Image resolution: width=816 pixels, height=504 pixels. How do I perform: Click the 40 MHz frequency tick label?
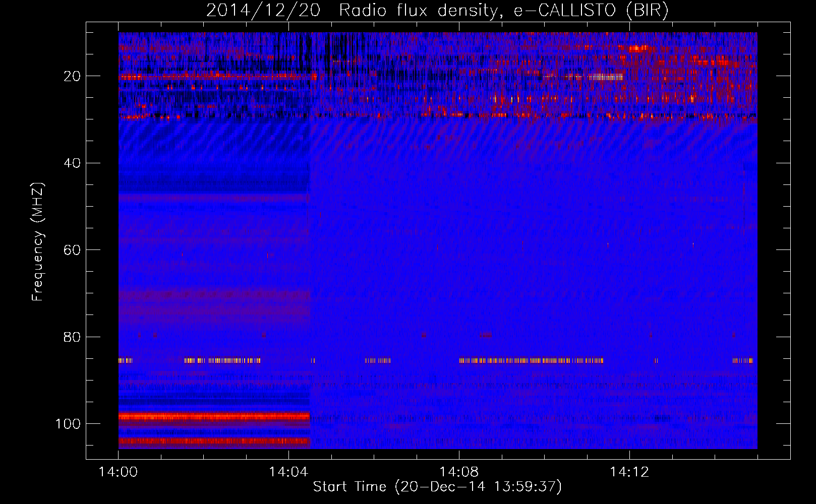coord(72,163)
